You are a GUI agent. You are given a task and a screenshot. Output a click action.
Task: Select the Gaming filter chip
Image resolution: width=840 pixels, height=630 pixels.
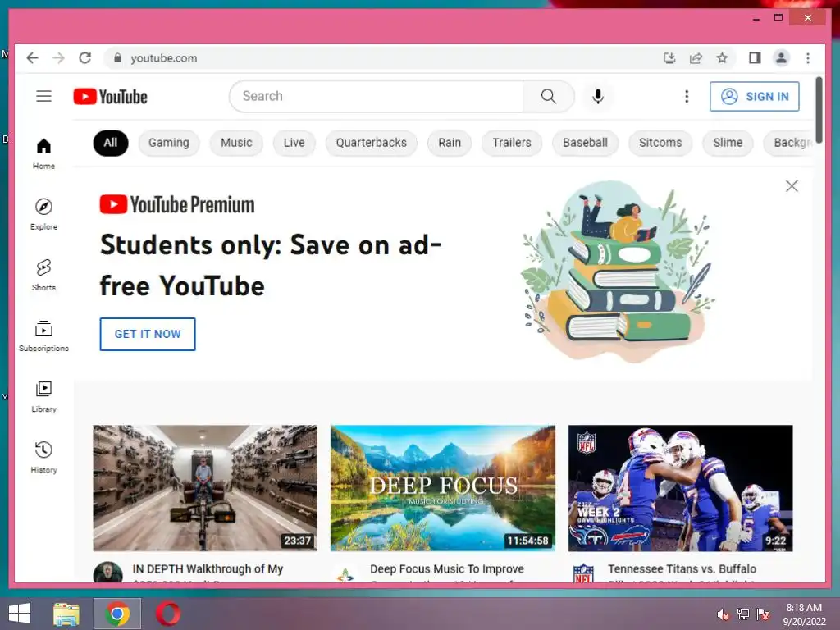[169, 143]
